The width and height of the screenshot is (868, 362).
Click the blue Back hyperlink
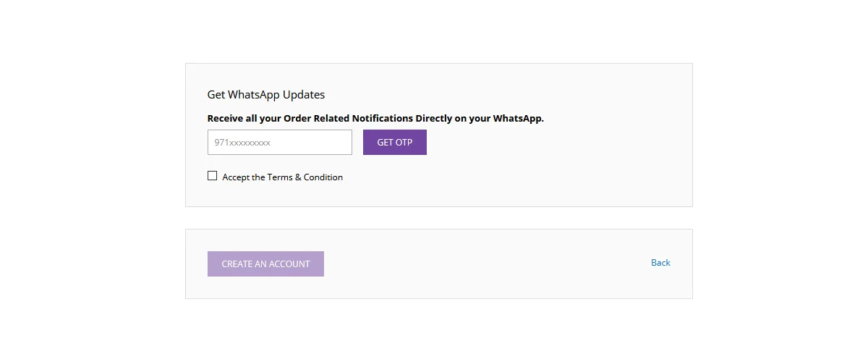click(x=660, y=263)
